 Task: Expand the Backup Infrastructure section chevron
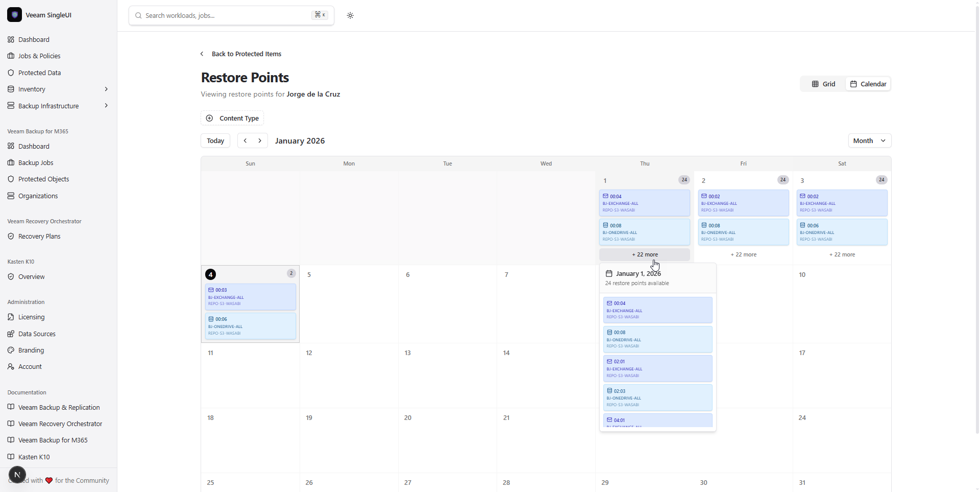point(106,106)
